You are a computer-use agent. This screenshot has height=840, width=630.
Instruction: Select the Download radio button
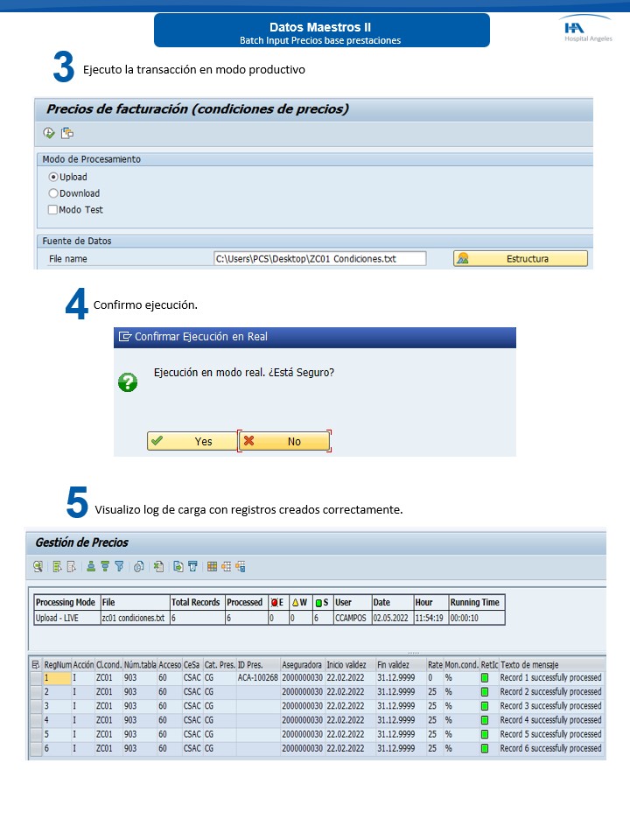click(x=53, y=193)
